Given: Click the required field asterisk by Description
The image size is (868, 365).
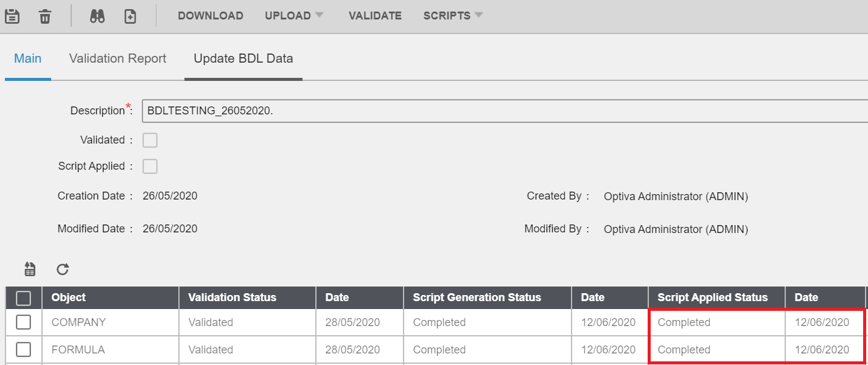Looking at the screenshot, I should click(x=128, y=105).
